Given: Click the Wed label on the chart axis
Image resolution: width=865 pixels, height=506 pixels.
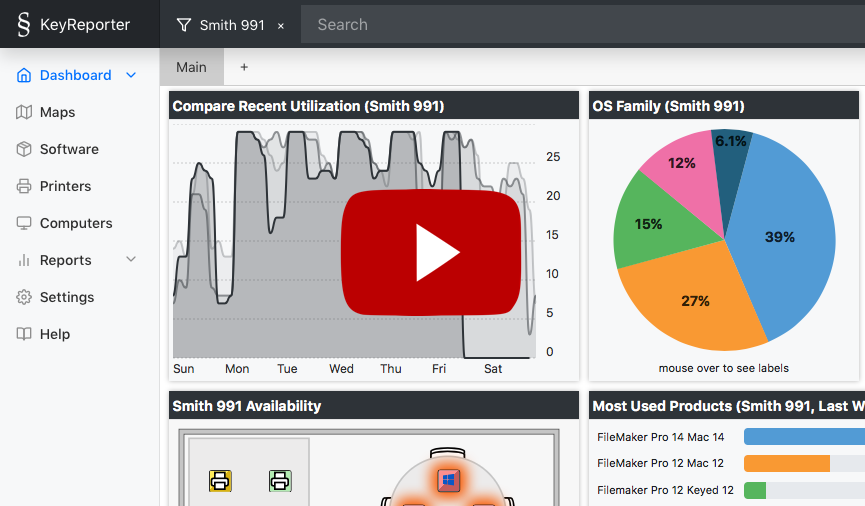Looking at the screenshot, I should click(x=341, y=369).
